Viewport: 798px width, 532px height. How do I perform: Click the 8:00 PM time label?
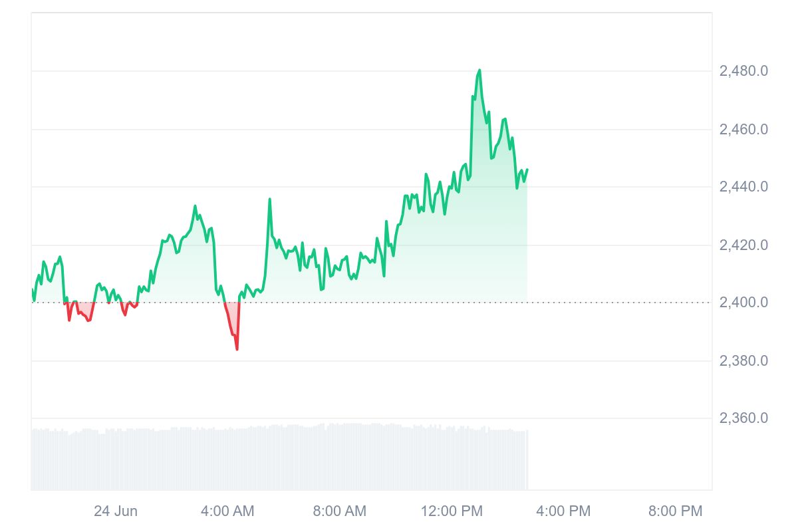(x=676, y=511)
